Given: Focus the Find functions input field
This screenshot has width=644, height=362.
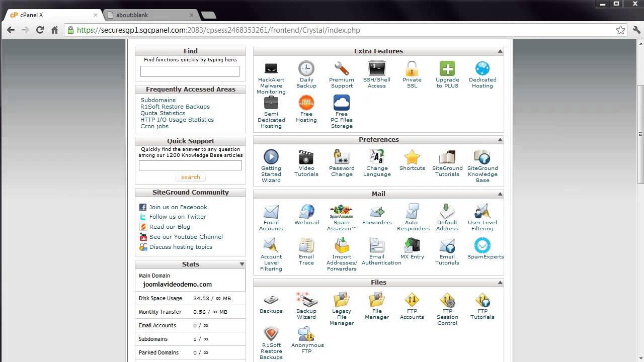Looking at the screenshot, I should pos(190,71).
